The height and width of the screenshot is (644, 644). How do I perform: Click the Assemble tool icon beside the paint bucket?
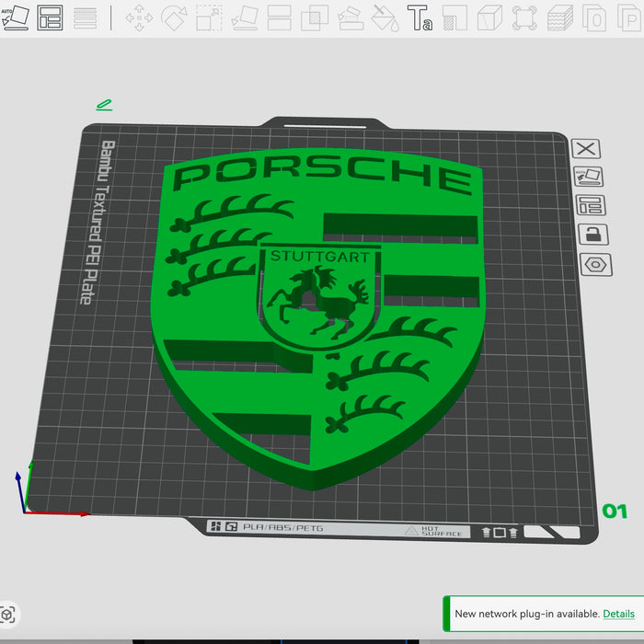351,17
